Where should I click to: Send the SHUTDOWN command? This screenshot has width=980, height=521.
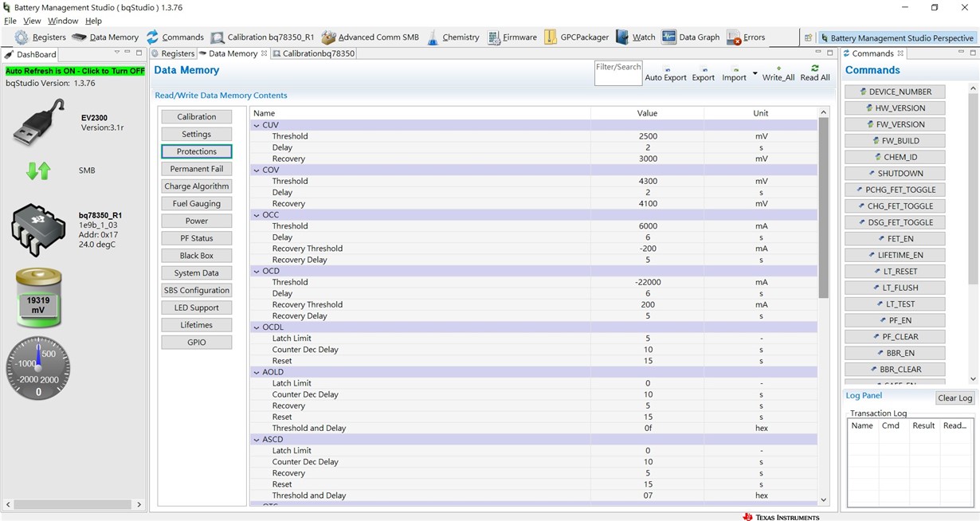(895, 174)
